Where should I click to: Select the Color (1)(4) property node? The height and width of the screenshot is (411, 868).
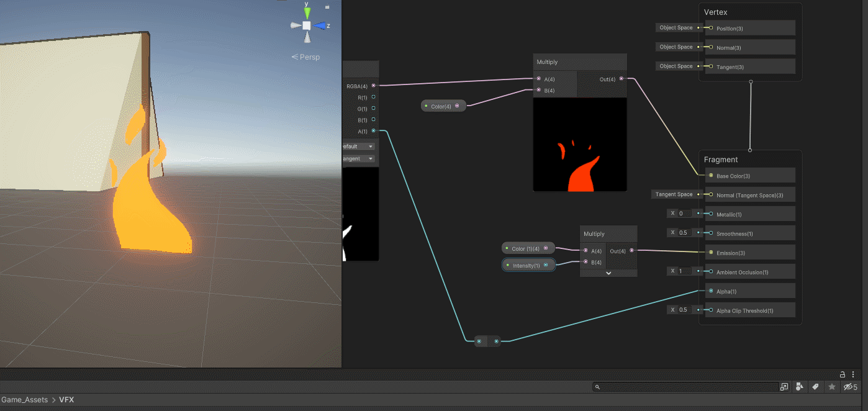(x=528, y=248)
